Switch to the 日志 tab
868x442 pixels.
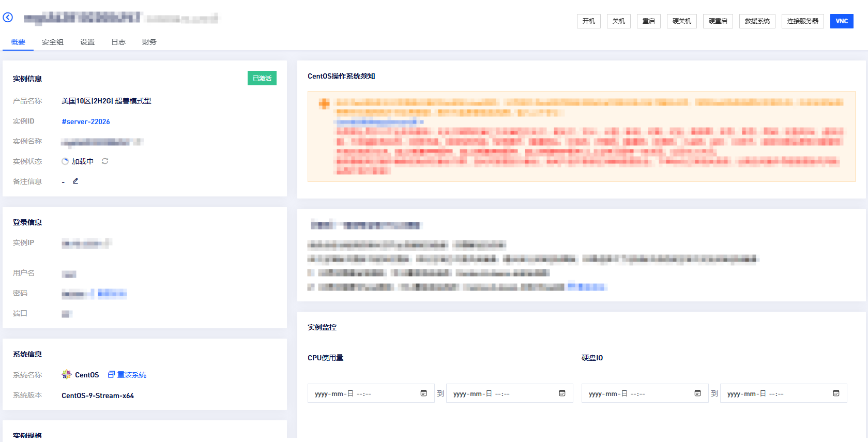coord(118,42)
